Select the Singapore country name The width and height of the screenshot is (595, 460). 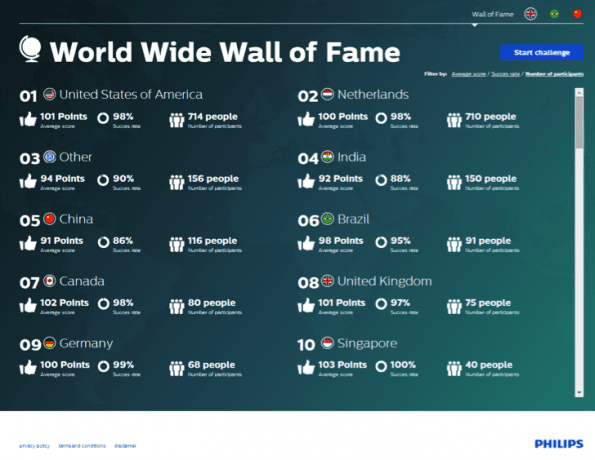[367, 343]
